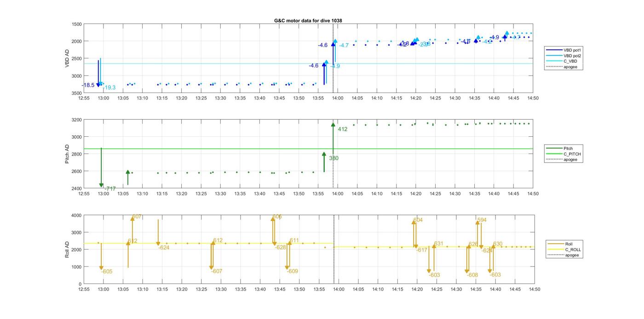Click the '-717' pitch data label
This screenshot has width=644, height=319.
pyautogui.click(x=110, y=189)
